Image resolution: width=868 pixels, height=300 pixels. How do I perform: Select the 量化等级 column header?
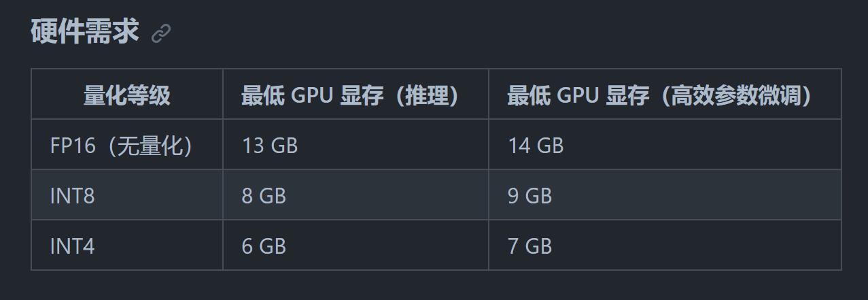(x=127, y=95)
